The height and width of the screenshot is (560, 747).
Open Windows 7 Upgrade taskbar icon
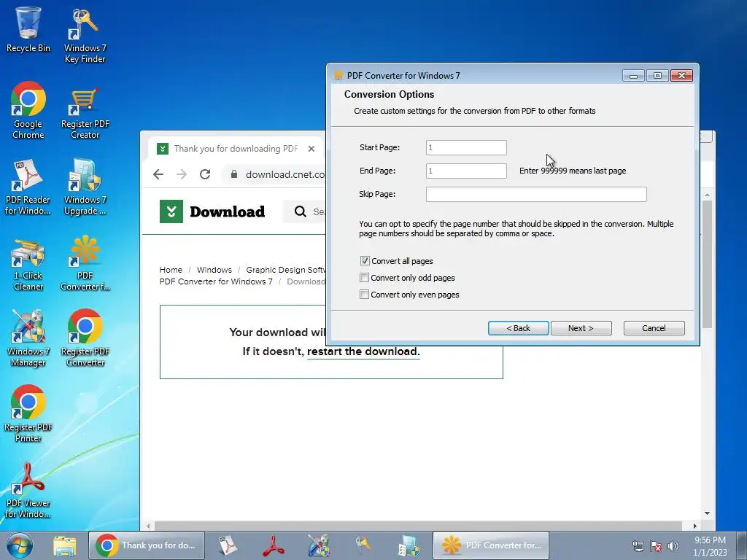(x=409, y=545)
